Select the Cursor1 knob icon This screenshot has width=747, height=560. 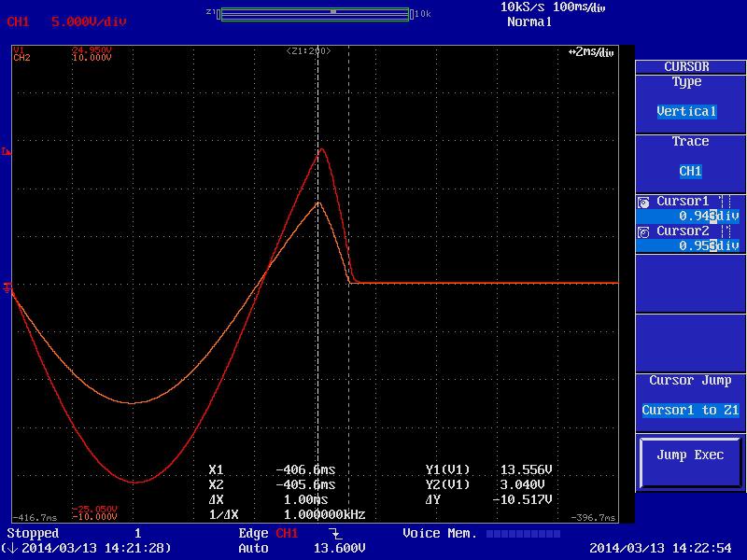point(643,202)
